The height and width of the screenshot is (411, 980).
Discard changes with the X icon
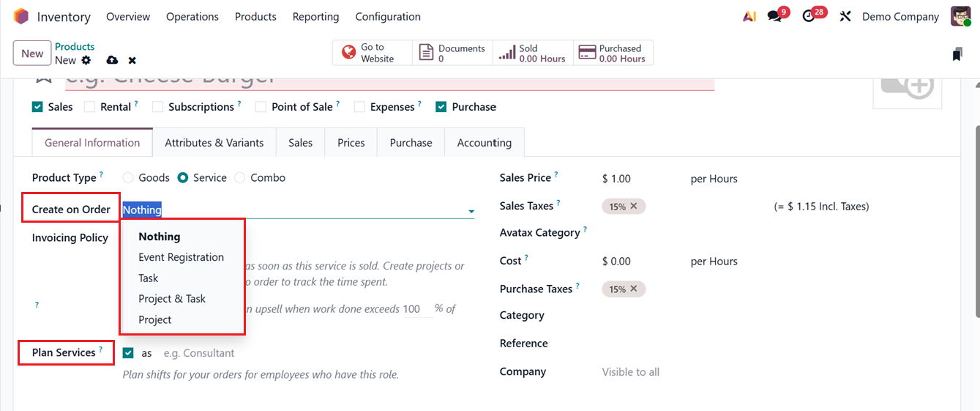tap(132, 60)
